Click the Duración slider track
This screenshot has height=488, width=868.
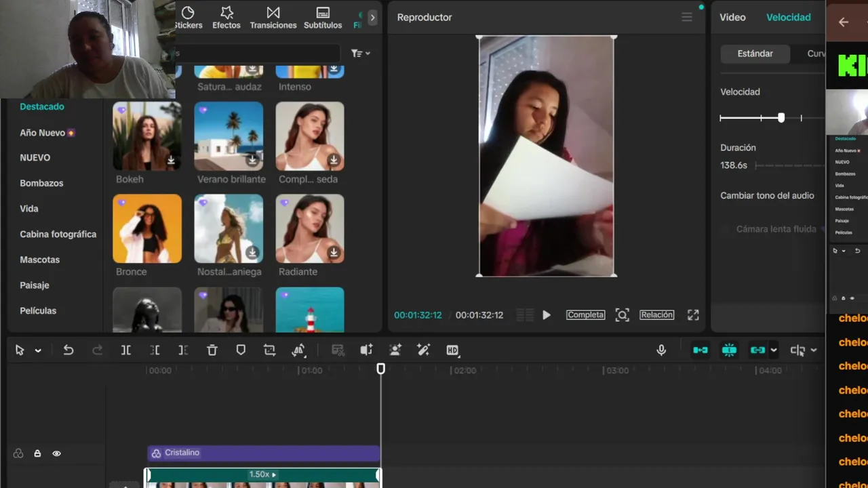click(789, 165)
